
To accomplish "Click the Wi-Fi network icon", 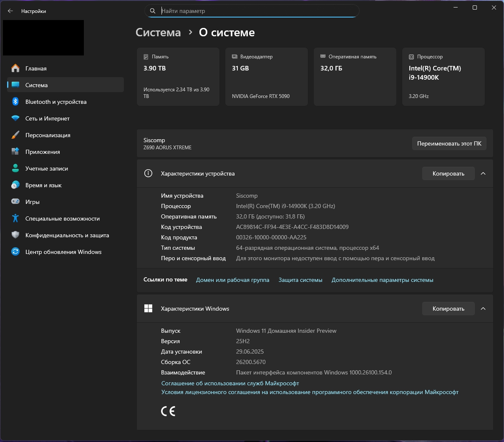I will 15,118.
